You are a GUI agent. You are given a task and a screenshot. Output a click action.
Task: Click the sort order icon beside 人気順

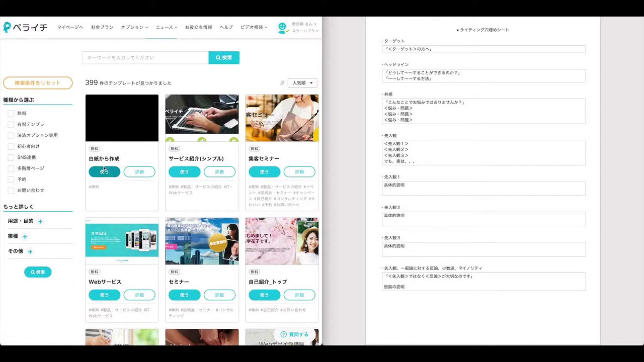(282, 83)
